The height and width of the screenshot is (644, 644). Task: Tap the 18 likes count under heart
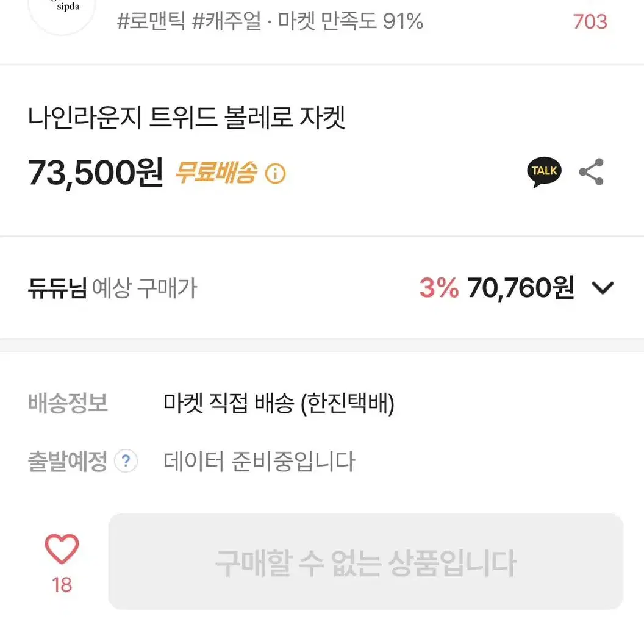point(62,585)
